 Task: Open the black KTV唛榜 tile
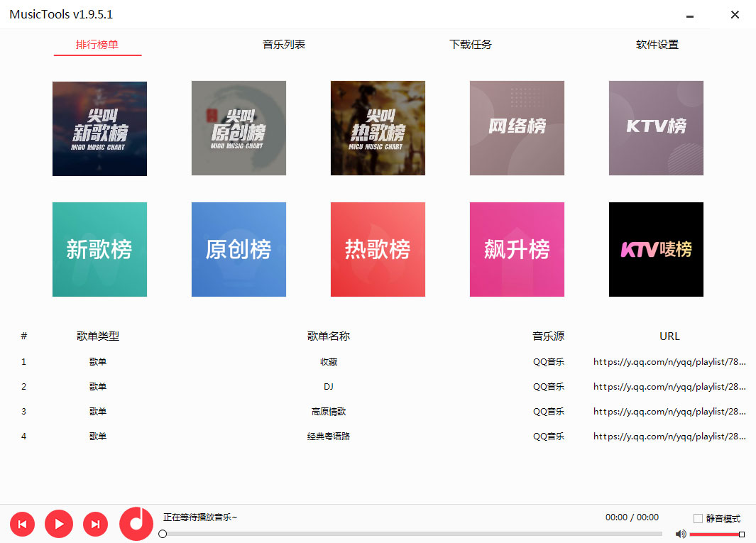click(656, 249)
